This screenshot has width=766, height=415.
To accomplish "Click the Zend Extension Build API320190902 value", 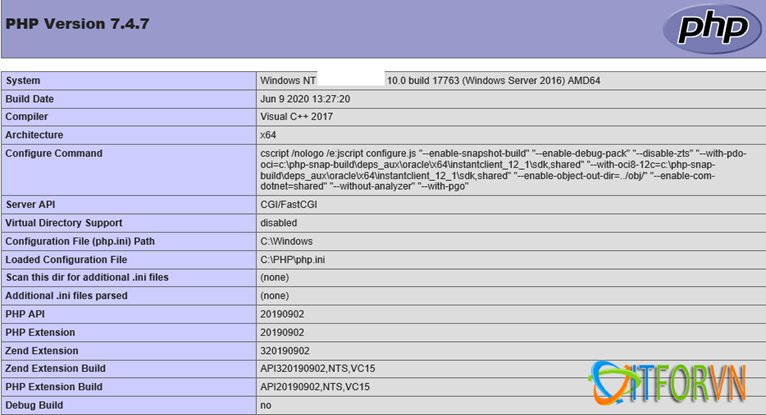I will 317,369.
